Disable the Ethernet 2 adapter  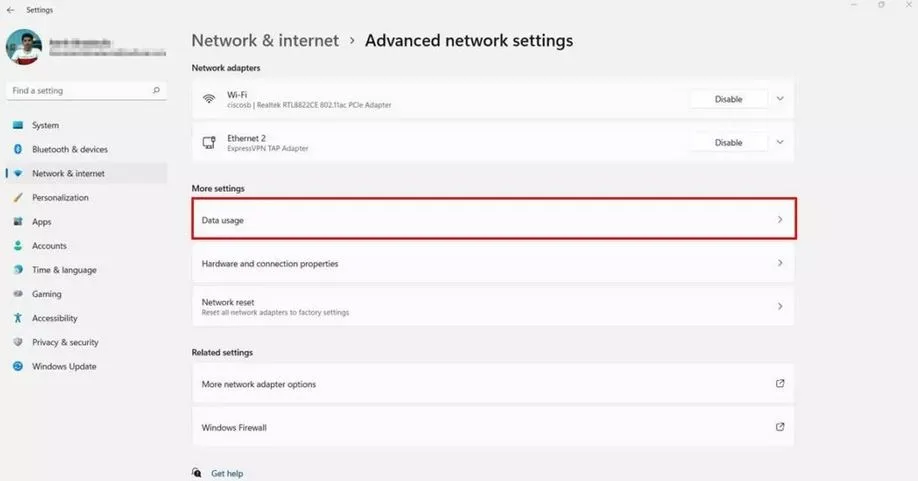tap(728, 142)
